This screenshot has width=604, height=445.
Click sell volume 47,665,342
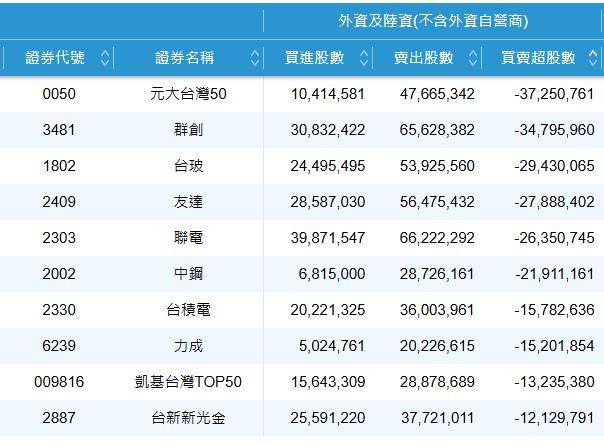pos(437,94)
